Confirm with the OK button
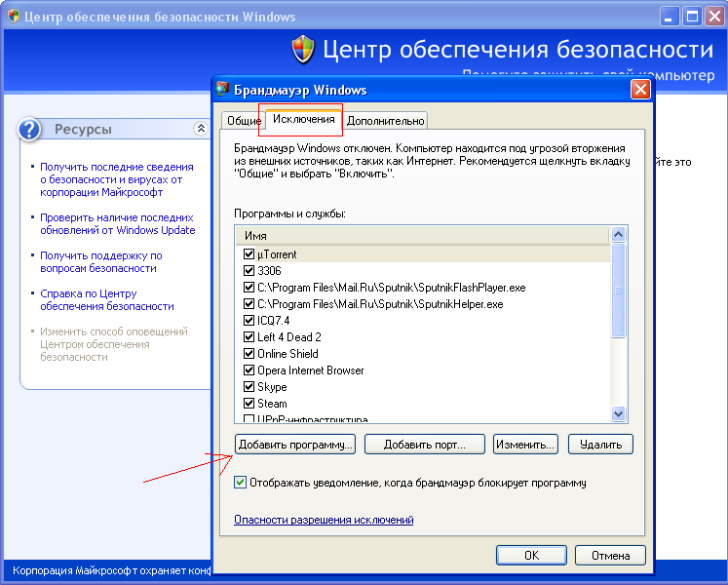The width and height of the screenshot is (728, 585). (x=531, y=555)
